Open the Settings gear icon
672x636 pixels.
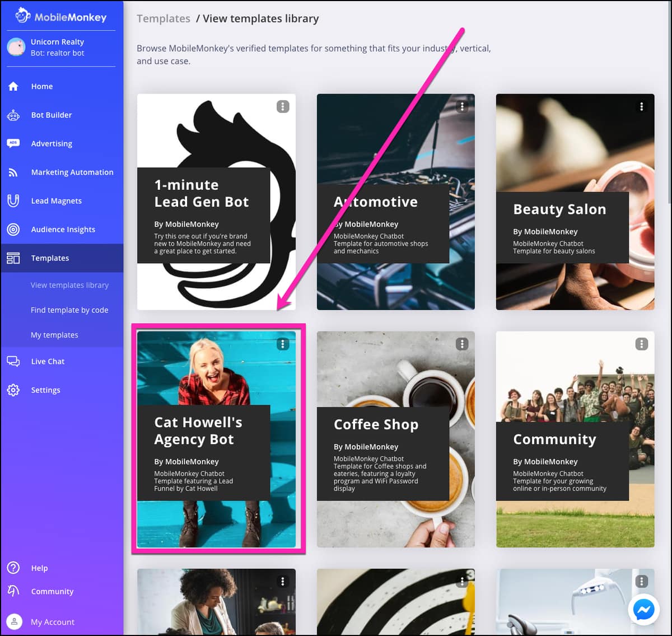[13, 390]
